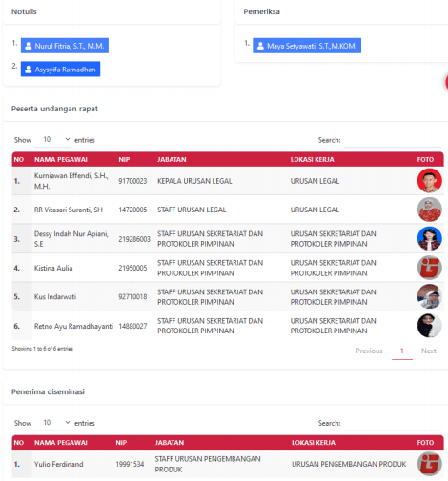Click Maya Setyawati pemeriksa badge
Screen dimensions: 448x481
[307, 46]
